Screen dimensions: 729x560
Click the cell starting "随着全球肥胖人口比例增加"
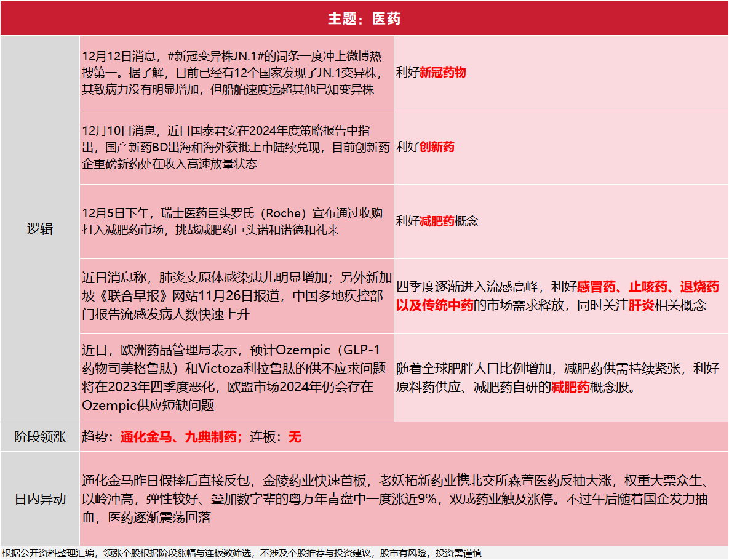click(561, 378)
